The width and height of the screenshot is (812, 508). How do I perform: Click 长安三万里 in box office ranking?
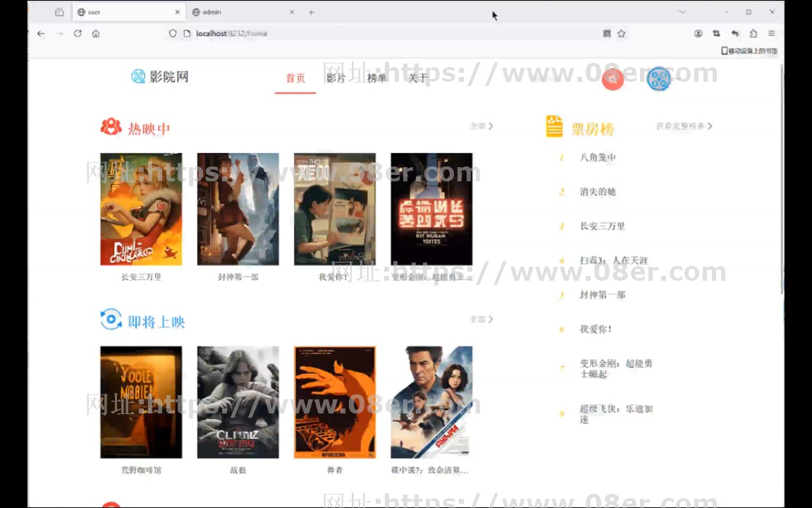coord(602,226)
